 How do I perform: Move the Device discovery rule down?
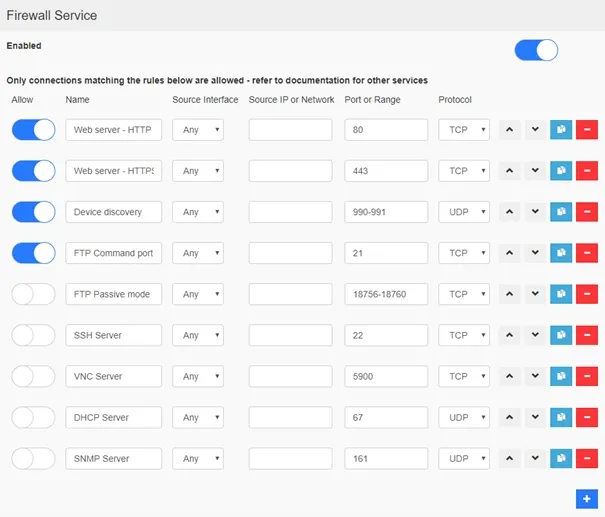pyautogui.click(x=535, y=212)
